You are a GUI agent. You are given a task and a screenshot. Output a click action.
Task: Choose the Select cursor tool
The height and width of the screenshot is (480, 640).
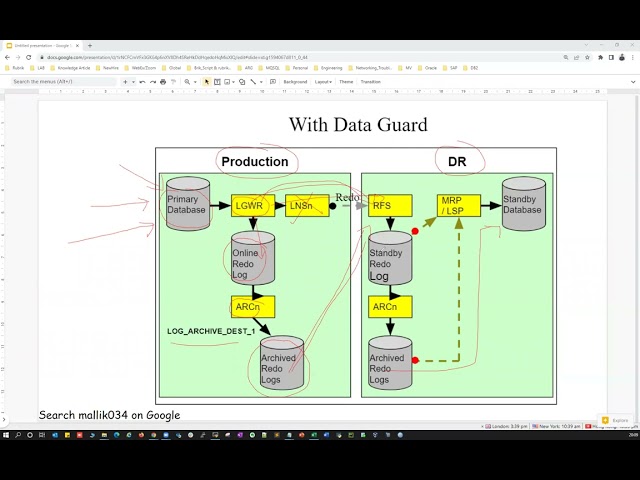pyautogui.click(x=207, y=82)
